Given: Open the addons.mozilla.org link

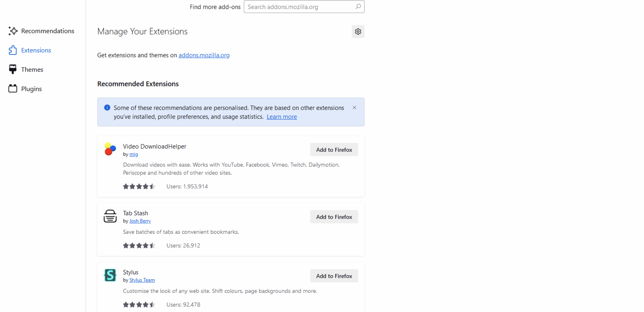Looking at the screenshot, I should pyautogui.click(x=204, y=55).
